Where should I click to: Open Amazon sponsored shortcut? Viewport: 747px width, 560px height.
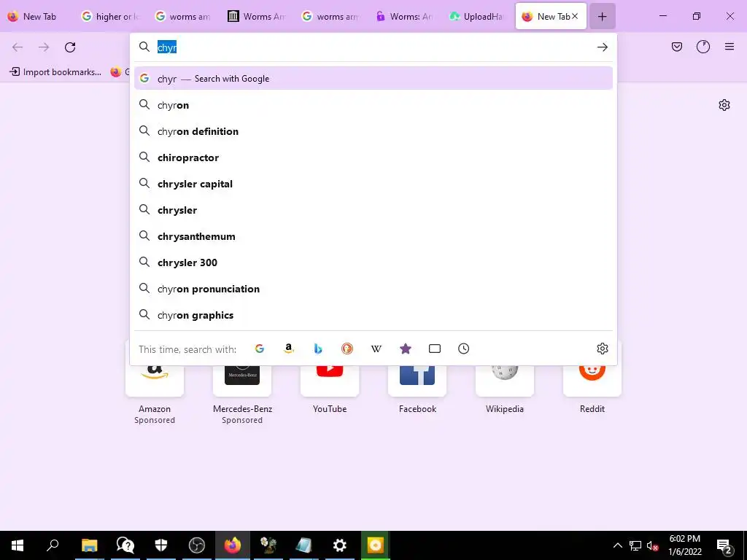[155, 382]
